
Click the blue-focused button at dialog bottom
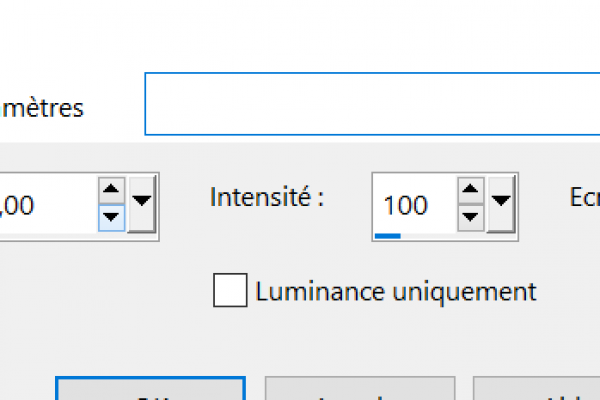pos(150,389)
